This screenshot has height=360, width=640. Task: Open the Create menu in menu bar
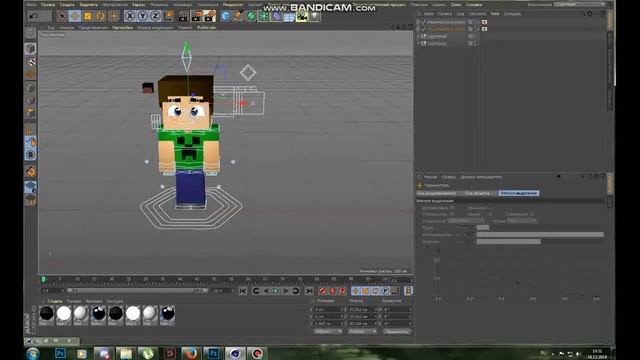tap(67, 4)
